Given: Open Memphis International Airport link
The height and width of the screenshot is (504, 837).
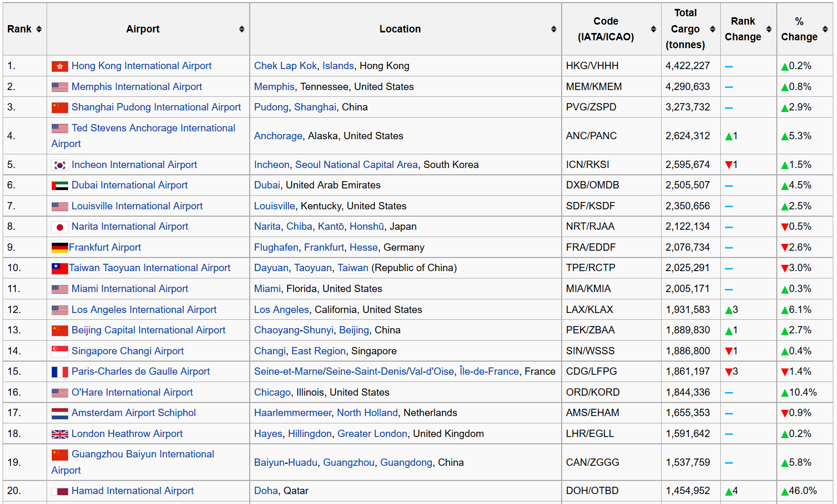Looking at the screenshot, I should [x=137, y=87].
